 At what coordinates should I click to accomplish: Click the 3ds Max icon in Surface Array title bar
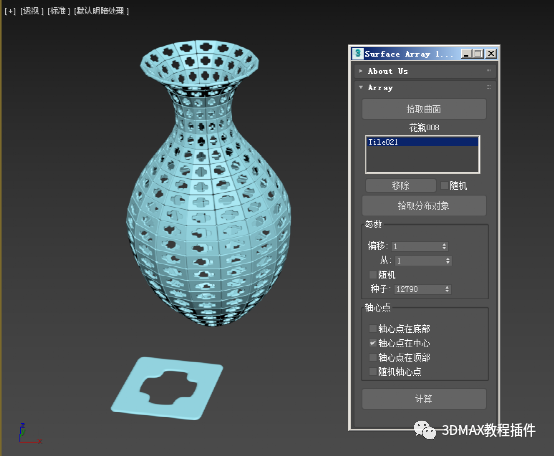(x=358, y=54)
